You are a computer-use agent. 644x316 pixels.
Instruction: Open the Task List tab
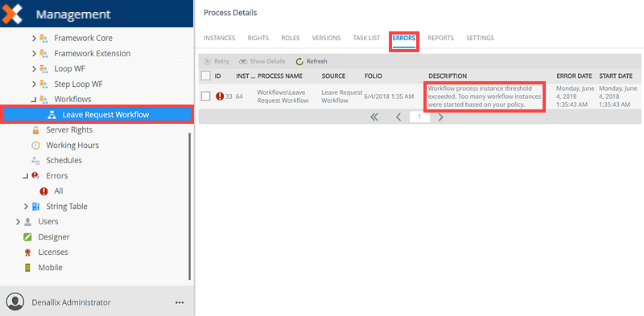pyautogui.click(x=366, y=38)
